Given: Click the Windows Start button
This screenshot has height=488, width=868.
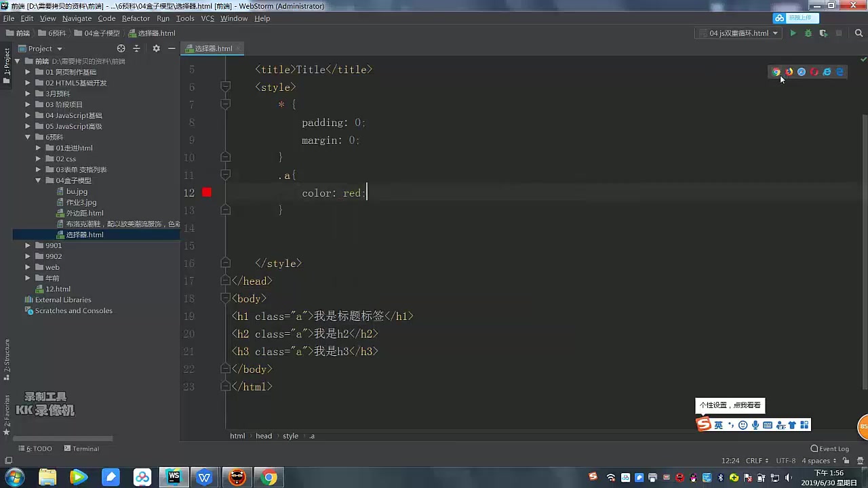Looking at the screenshot, I should pyautogui.click(x=14, y=477).
